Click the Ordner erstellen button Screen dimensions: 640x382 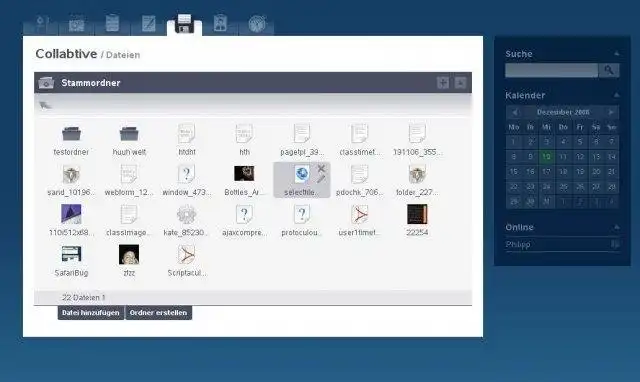pyautogui.click(x=158, y=313)
